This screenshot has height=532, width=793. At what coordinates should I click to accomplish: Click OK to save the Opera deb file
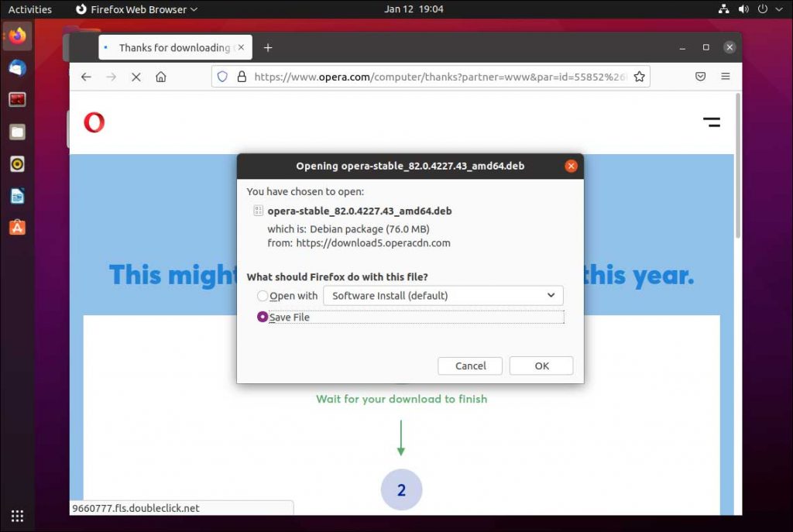(x=541, y=366)
